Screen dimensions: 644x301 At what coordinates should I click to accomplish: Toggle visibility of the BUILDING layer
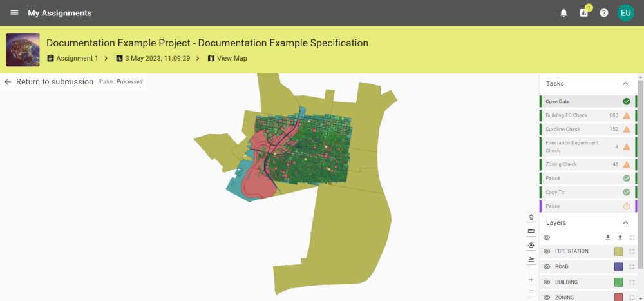click(547, 282)
